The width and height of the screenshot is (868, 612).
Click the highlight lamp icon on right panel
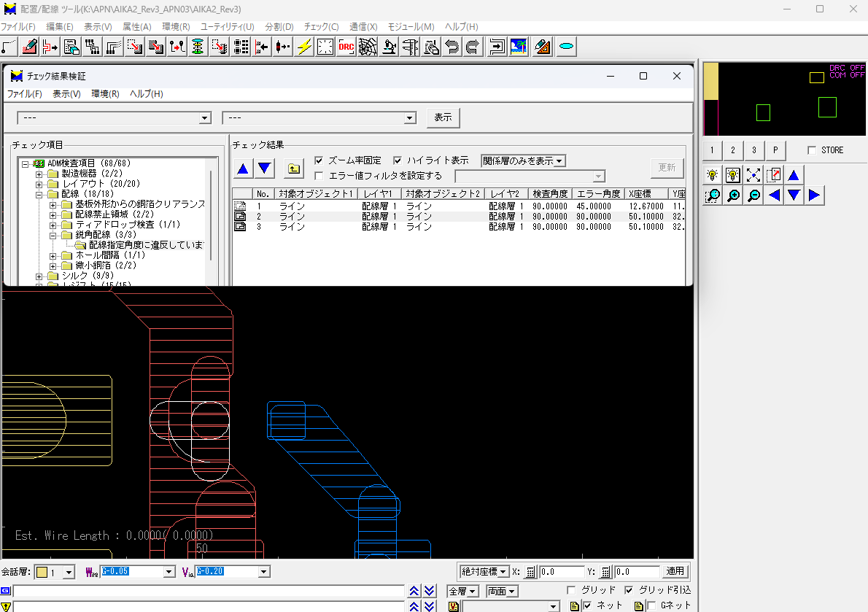712,175
